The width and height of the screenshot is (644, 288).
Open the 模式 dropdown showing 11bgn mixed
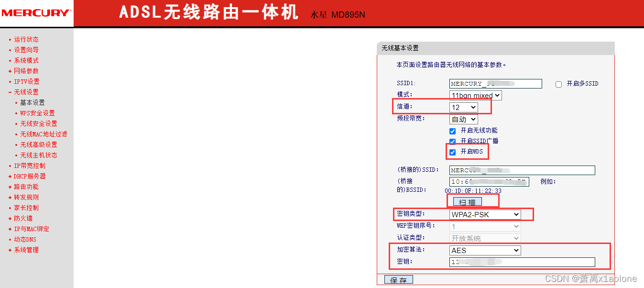pos(476,95)
